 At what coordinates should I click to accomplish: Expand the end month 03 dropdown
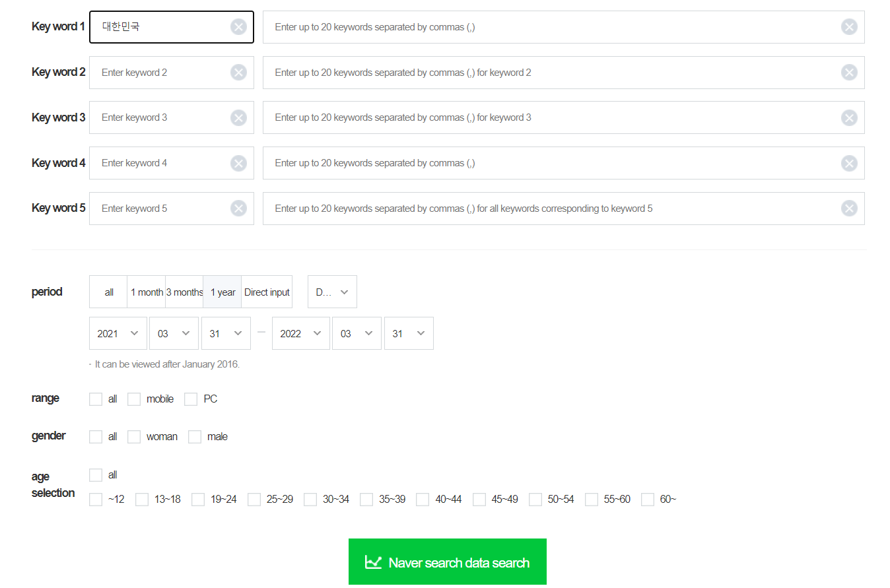357,334
